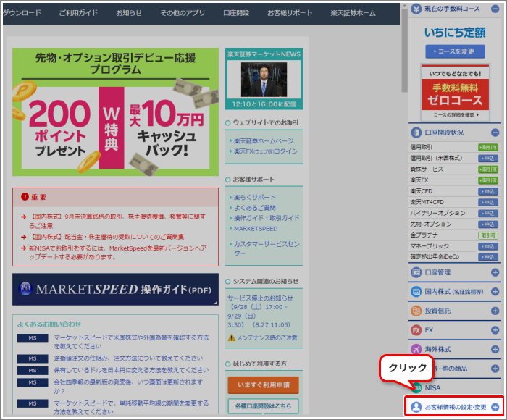Click 申込 button for 楽天MT4CFD
The height and width of the screenshot is (420, 507).
tap(487, 203)
